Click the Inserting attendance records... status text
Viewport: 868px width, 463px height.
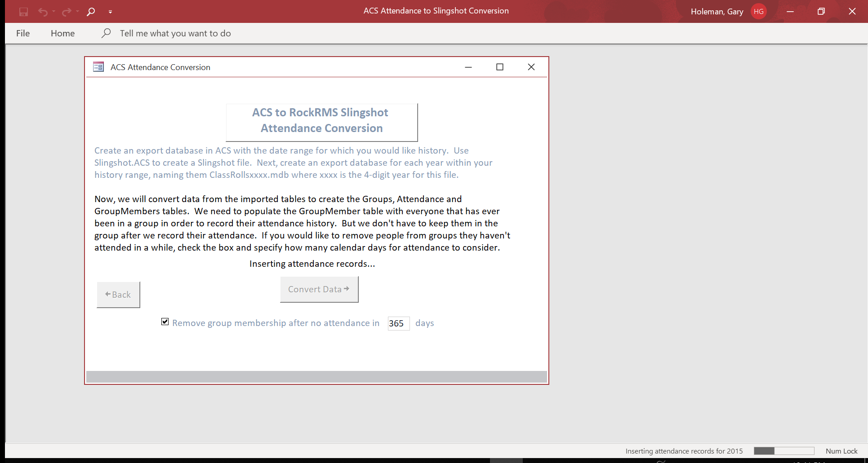pos(312,264)
